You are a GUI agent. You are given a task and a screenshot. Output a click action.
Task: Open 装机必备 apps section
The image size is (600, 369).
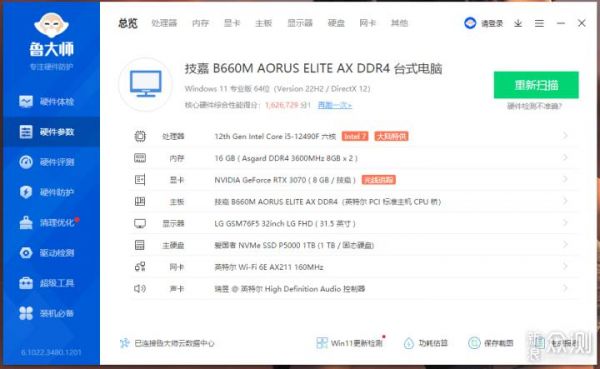coord(47,313)
